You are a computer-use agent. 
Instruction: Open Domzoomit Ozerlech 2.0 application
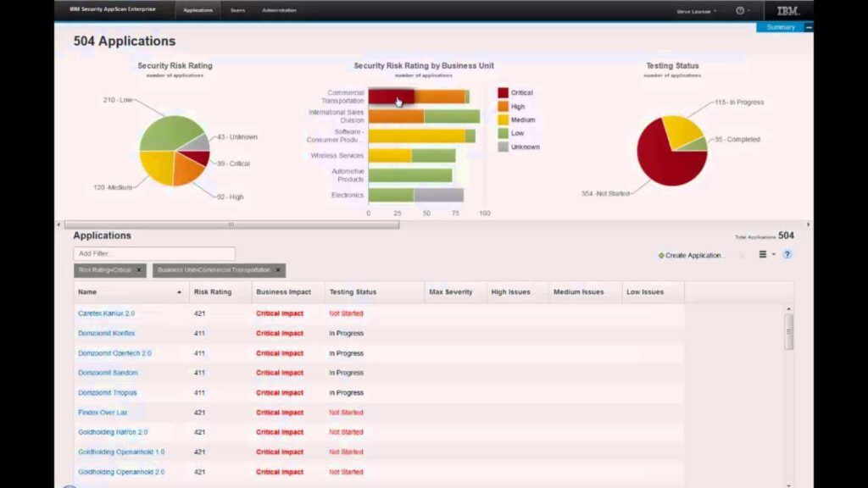[x=114, y=353]
